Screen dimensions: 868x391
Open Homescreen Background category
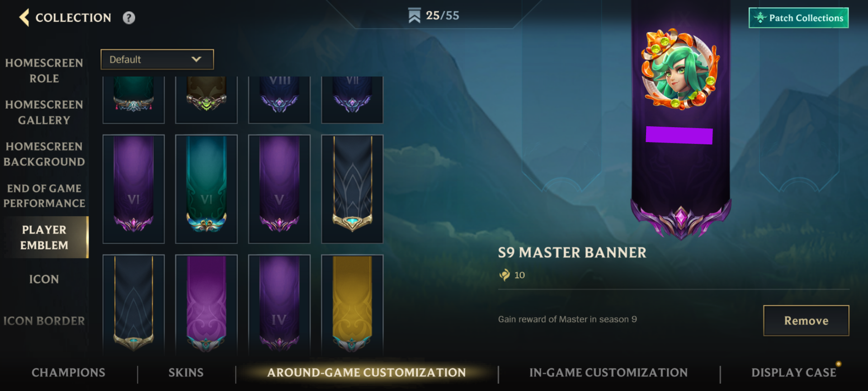44,154
